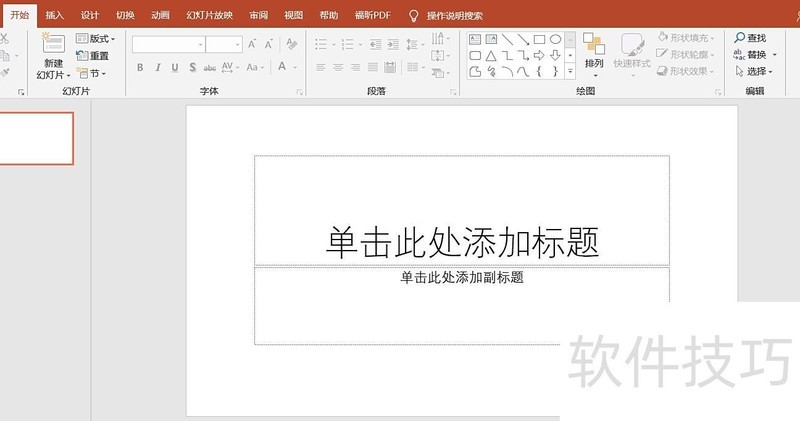Select the oval shape in shapes gallery
The width and height of the screenshot is (800, 421).
[555, 39]
